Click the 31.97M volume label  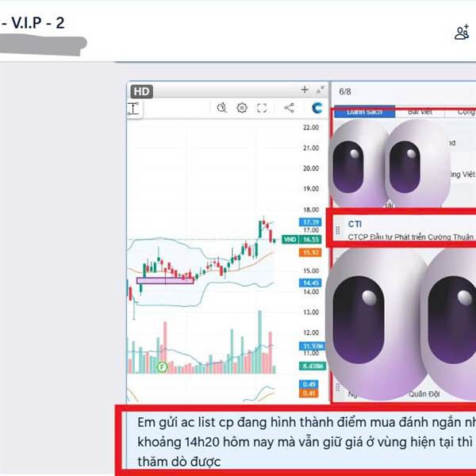pos(312,346)
